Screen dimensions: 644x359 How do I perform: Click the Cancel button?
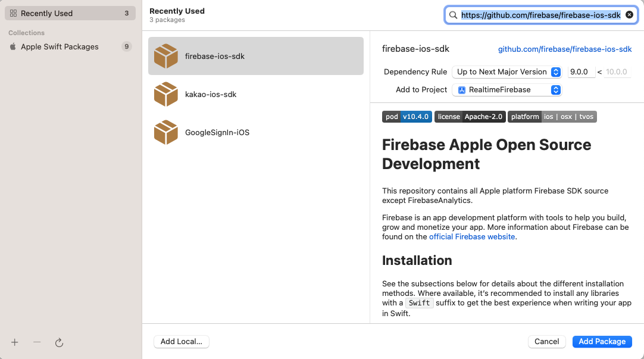pos(546,341)
